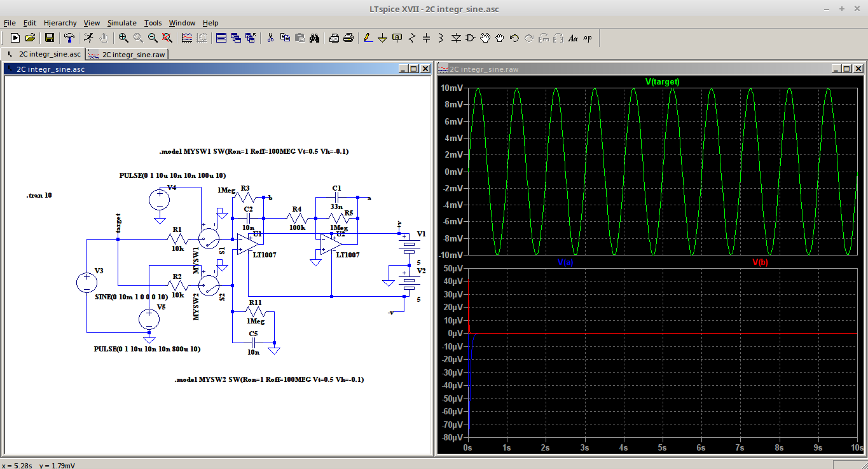Open the Control Panel hammer icon

pyautogui.click(x=69, y=38)
